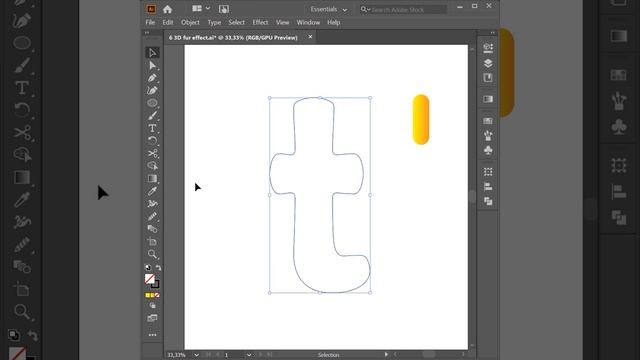Open the search options magnifier dropdown

click(365, 9)
